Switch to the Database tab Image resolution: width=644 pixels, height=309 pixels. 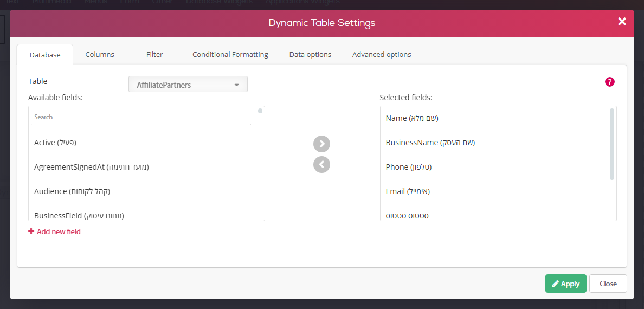tap(45, 55)
